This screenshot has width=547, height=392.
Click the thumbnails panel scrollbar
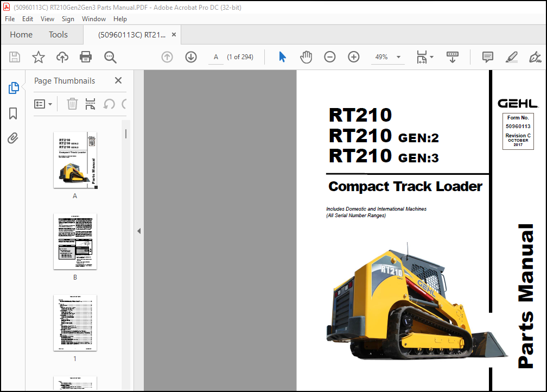(x=125, y=134)
